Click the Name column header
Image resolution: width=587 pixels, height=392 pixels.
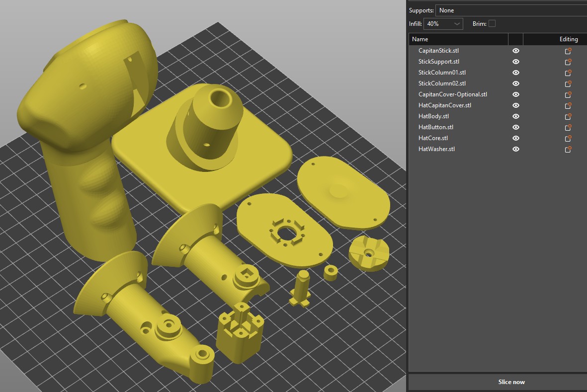click(x=458, y=39)
